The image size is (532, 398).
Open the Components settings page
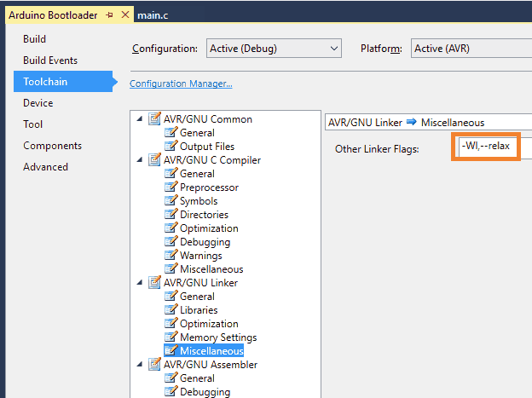click(x=52, y=146)
